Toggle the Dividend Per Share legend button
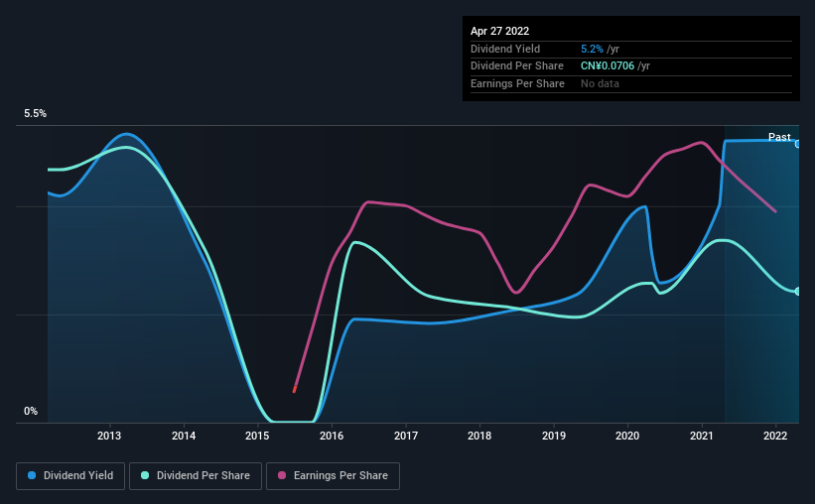 (x=196, y=476)
